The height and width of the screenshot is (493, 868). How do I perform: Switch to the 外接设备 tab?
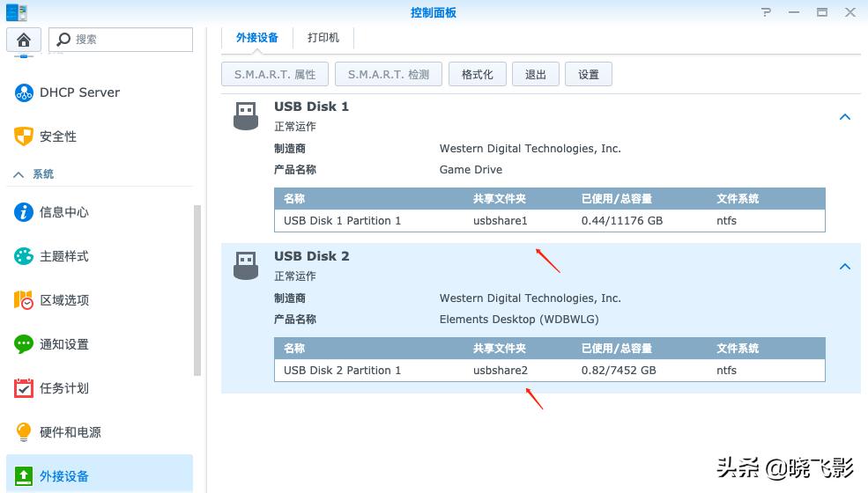256,38
